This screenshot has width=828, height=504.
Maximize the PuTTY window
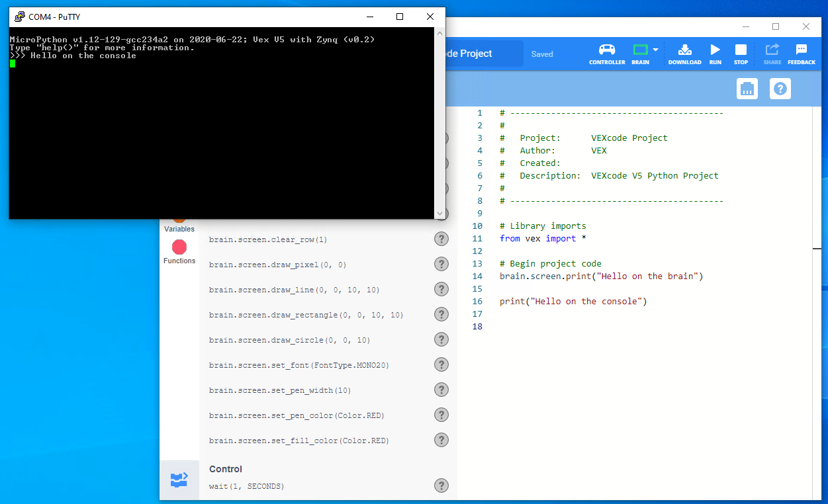[x=400, y=17]
